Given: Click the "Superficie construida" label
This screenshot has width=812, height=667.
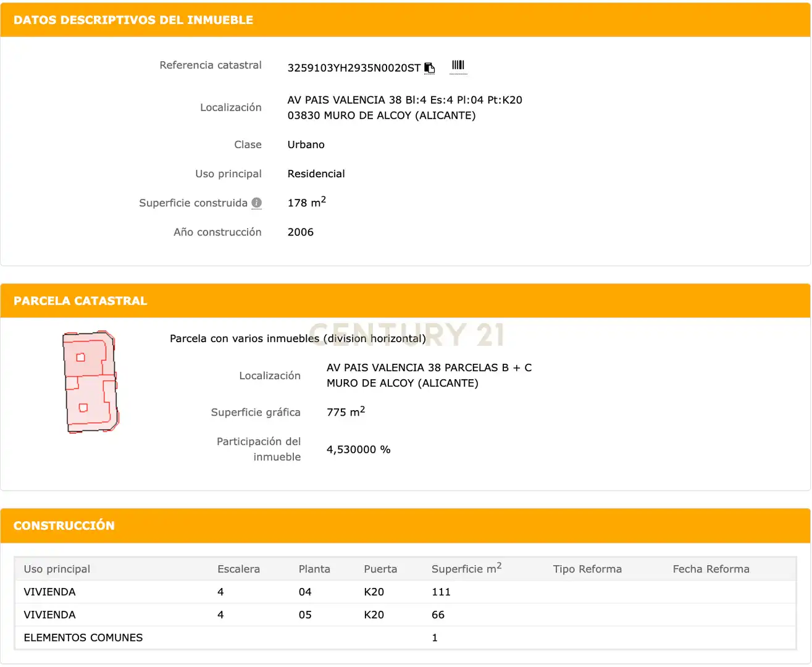Looking at the screenshot, I should 193,203.
